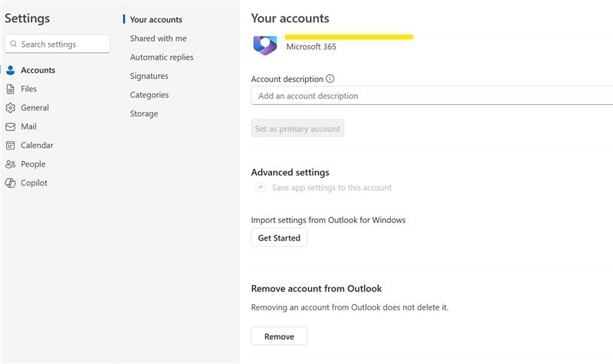Click the Accounts person icon
Viewport: 613px width, 364px height.
coord(11,71)
